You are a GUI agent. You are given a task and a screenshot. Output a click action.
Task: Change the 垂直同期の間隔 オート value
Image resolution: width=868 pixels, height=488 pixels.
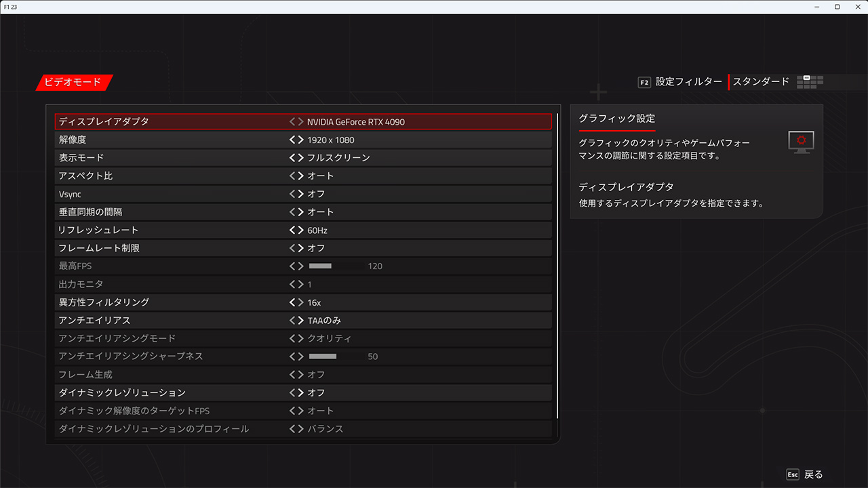[x=321, y=212]
